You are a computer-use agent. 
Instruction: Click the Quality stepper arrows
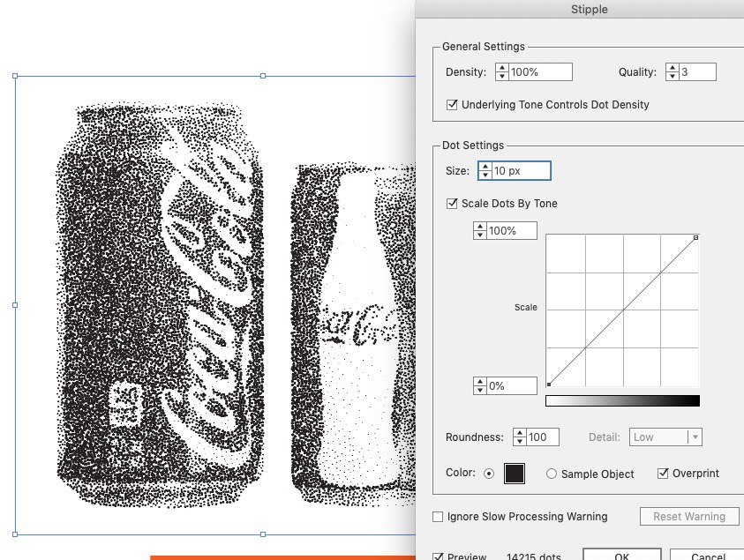pyautogui.click(x=672, y=72)
